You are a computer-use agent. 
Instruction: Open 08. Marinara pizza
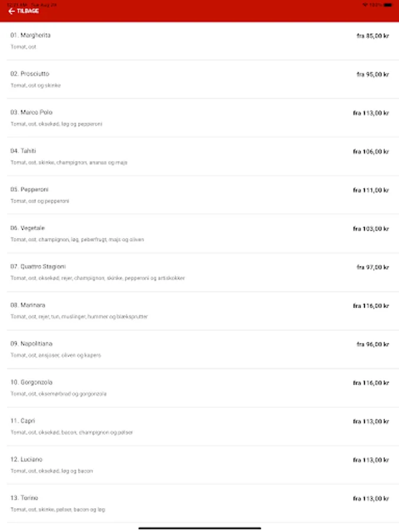pyautogui.click(x=28, y=305)
